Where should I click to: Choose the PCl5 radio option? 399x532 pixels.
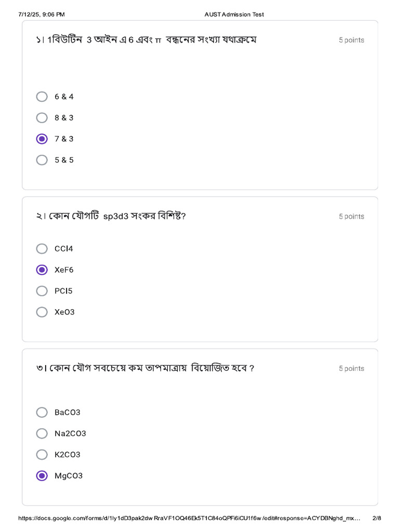(x=42, y=291)
